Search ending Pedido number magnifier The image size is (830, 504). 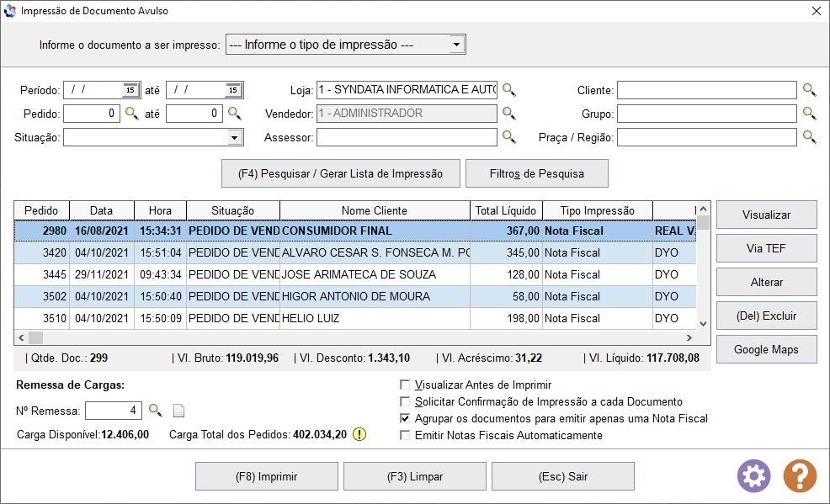pos(234,114)
